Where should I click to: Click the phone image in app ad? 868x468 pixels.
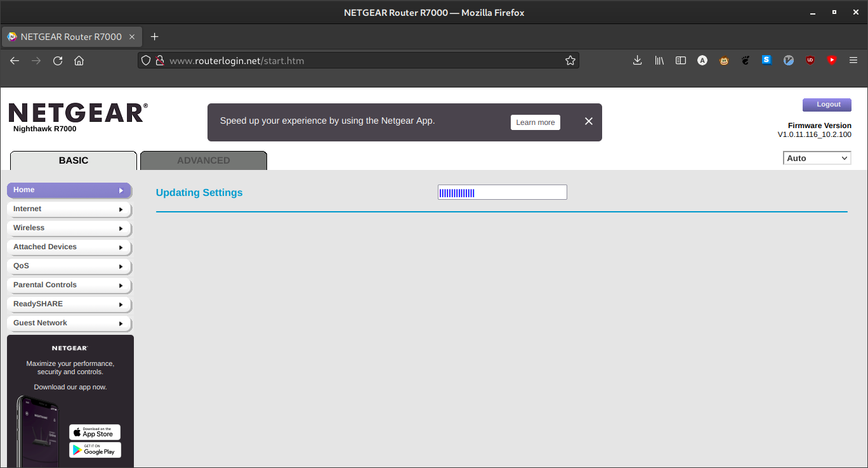(x=37, y=432)
